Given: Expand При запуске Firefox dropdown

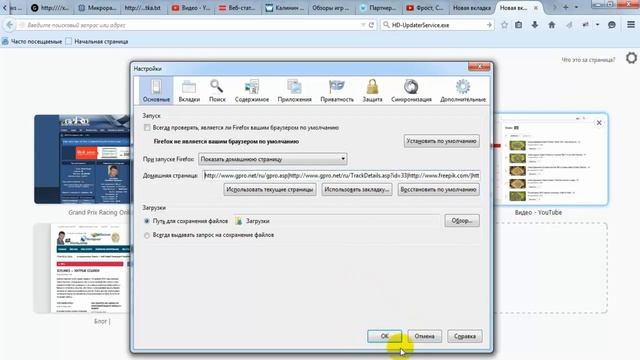Looking at the screenshot, I should (273, 159).
